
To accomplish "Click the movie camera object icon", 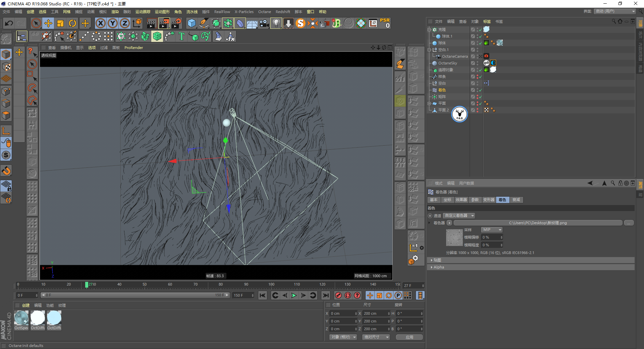I will pyautogui.click(x=264, y=23).
